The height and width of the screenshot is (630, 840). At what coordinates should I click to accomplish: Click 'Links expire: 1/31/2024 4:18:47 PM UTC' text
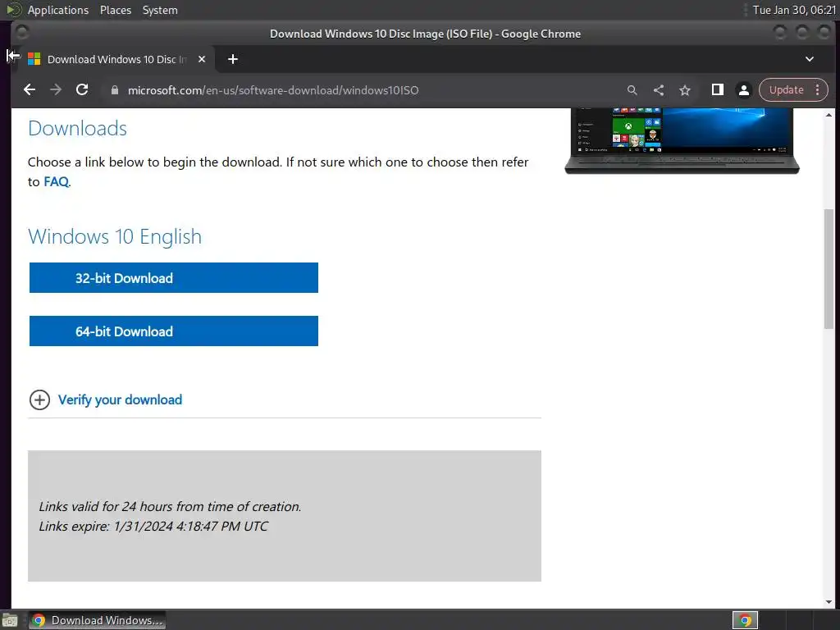click(x=153, y=526)
